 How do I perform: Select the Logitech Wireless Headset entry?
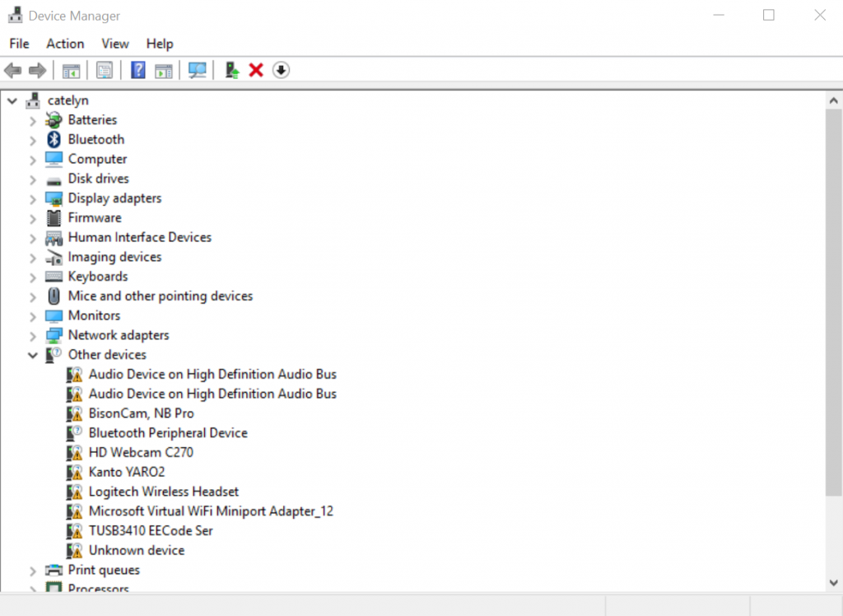pyautogui.click(x=163, y=492)
